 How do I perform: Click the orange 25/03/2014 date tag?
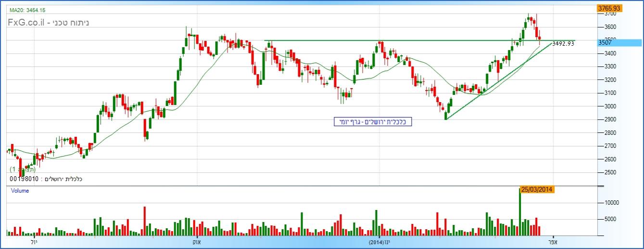click(538, 190)
